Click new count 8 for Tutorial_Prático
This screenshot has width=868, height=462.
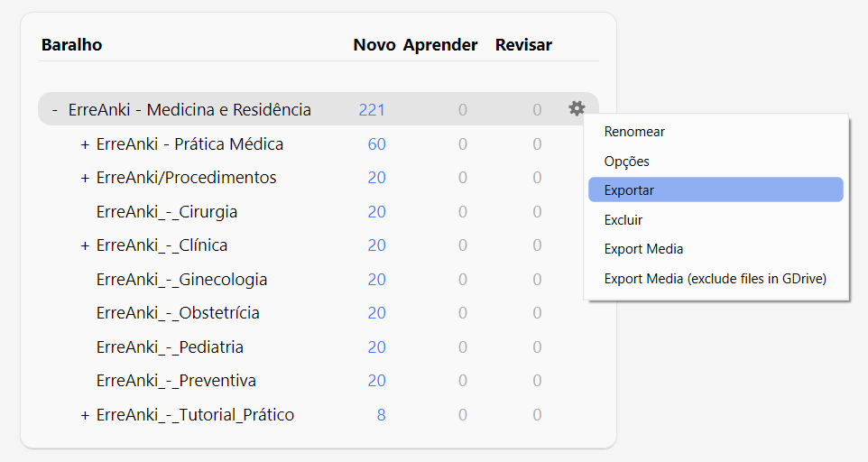381,415
